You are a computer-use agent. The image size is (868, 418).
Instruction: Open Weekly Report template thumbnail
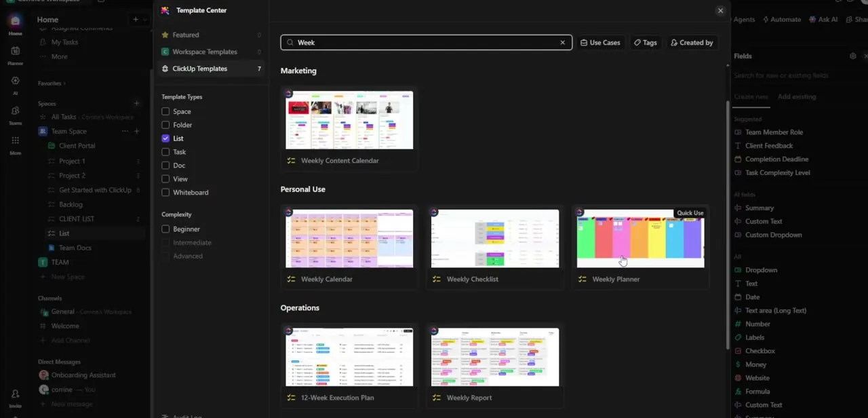495,358
